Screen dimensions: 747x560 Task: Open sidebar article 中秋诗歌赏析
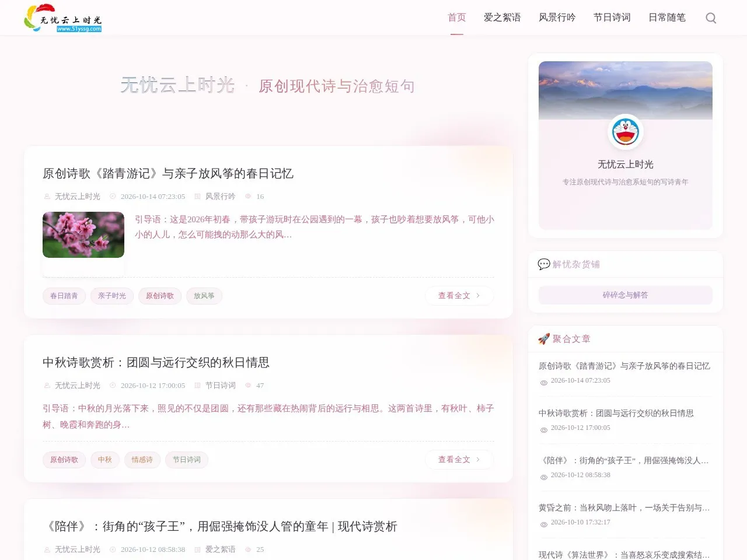(x=616, y=413)
